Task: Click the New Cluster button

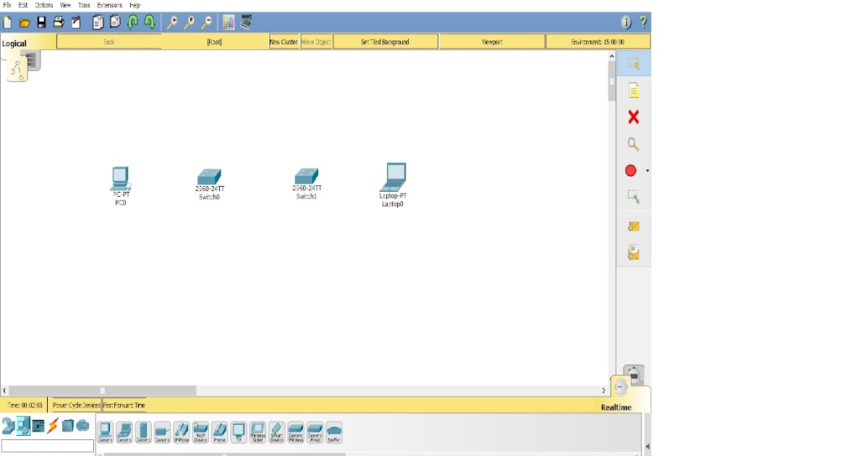Action: coord(282,41)
